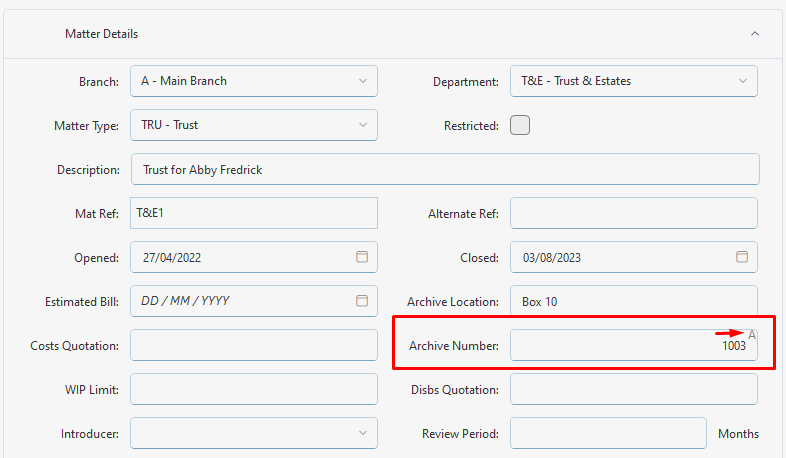786x458 pixels.
Task: Open the Matter Type dropdown
Action: [x=254, y=125]
